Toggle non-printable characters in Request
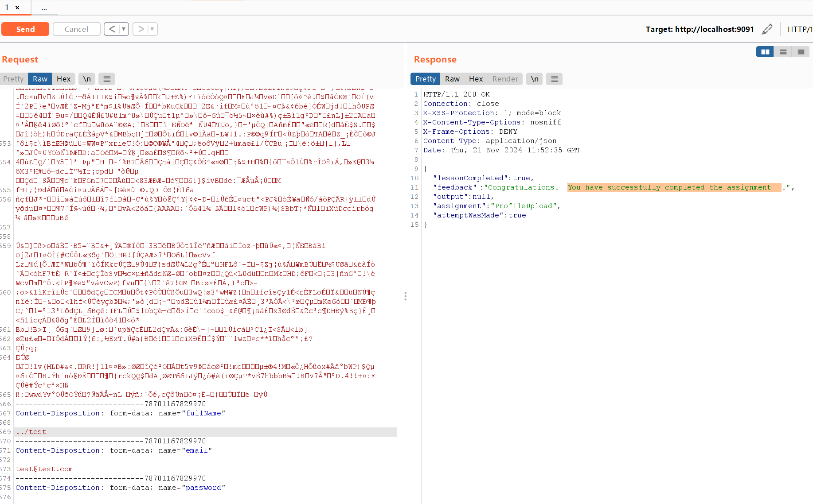813x504 pixels. click(x=87, y=79)
